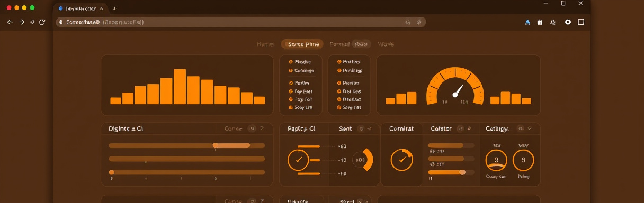
Task: Click the star icon in the address bar
Action: [x=418, y=22]
